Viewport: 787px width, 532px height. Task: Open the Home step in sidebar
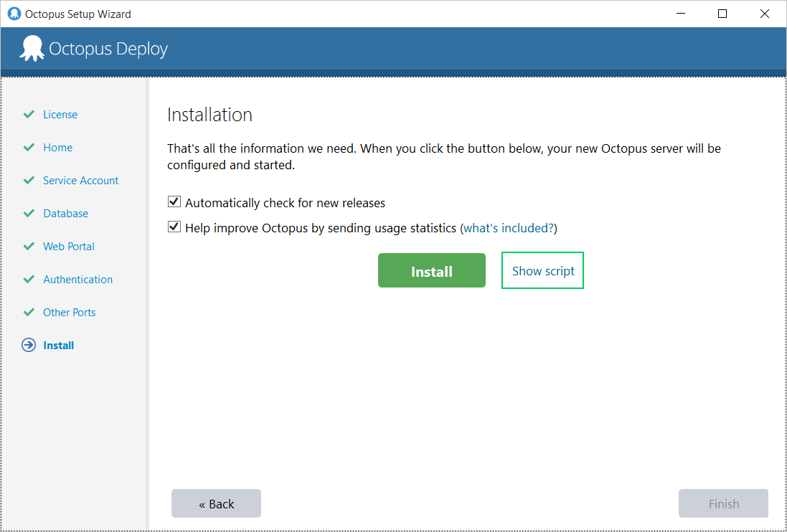point(57,148)
